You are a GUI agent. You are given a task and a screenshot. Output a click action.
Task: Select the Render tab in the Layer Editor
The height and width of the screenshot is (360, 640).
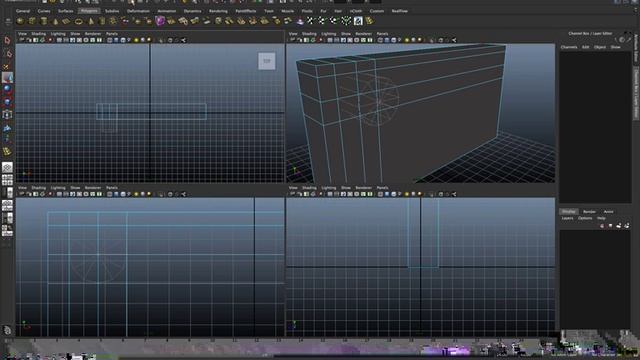click(589, 211)
